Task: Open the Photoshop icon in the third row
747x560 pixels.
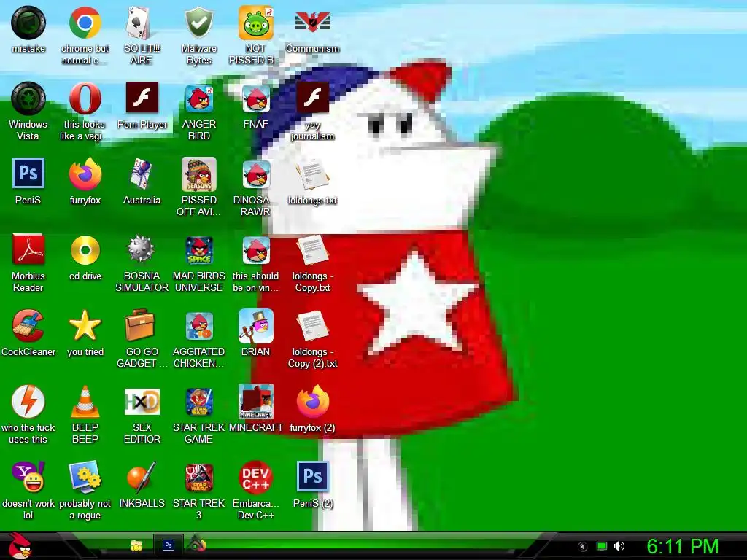Action: tap(28, 173)
